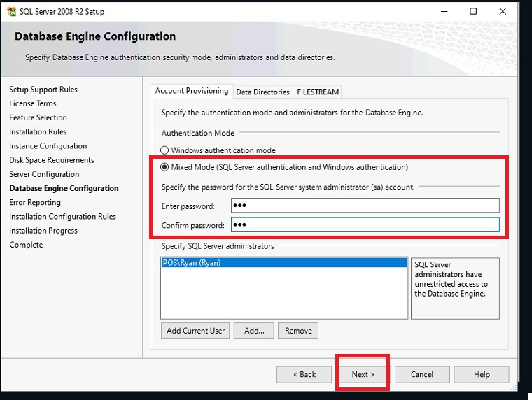
Task: Select Mixed Mode authentication radio button
Action: click(x=165, y=167)
